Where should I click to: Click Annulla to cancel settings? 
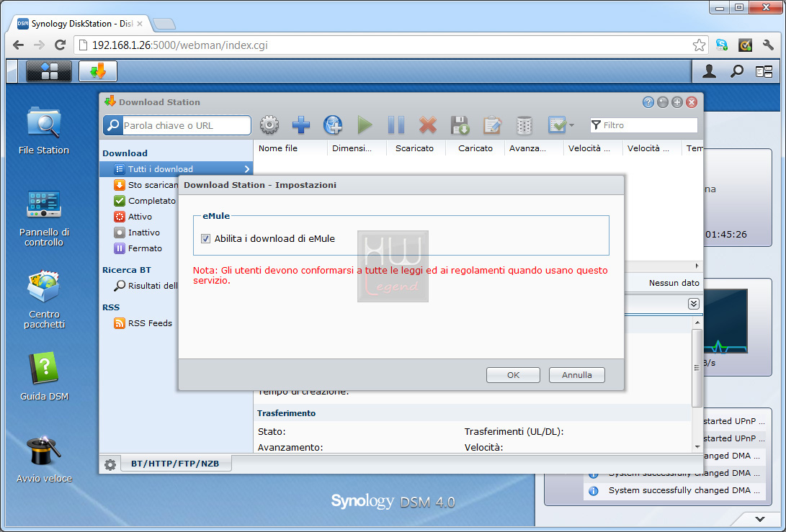tap(576, 375)
